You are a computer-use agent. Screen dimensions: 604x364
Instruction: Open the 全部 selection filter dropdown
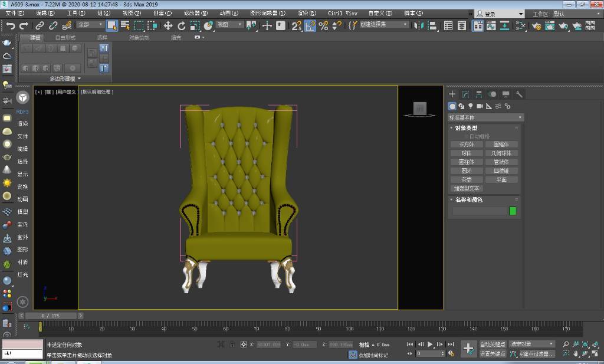90,25
